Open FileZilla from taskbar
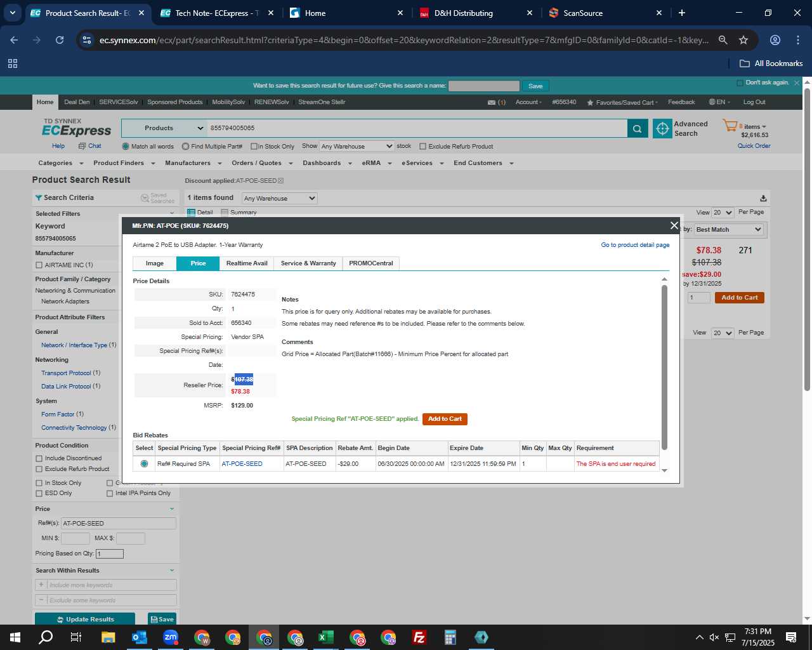Image resolution: width=812 pixels, height=650 pixels. coord(419,637)
